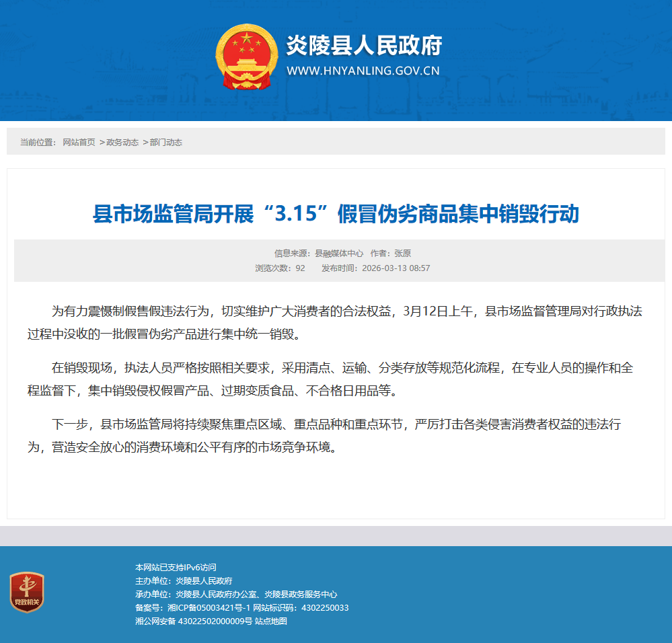Image resolution: width=672 pixels, height=643 pixels.
Task: Click the author name 张原
Action: tap(402, 254)
